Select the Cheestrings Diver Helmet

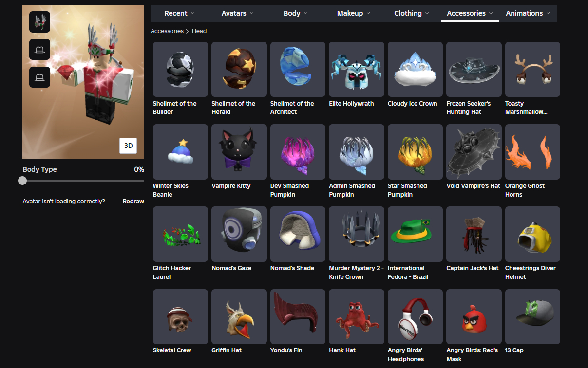[x=532, y=234]
